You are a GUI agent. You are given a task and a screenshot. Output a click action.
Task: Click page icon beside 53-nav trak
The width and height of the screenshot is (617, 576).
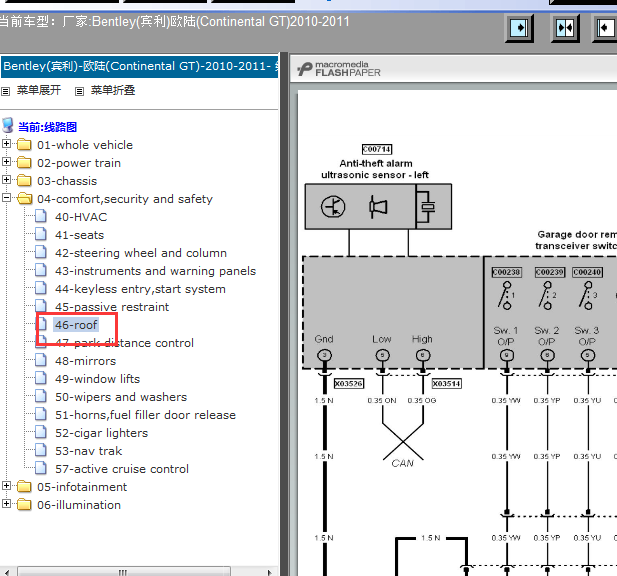click(x=41, y=450)
